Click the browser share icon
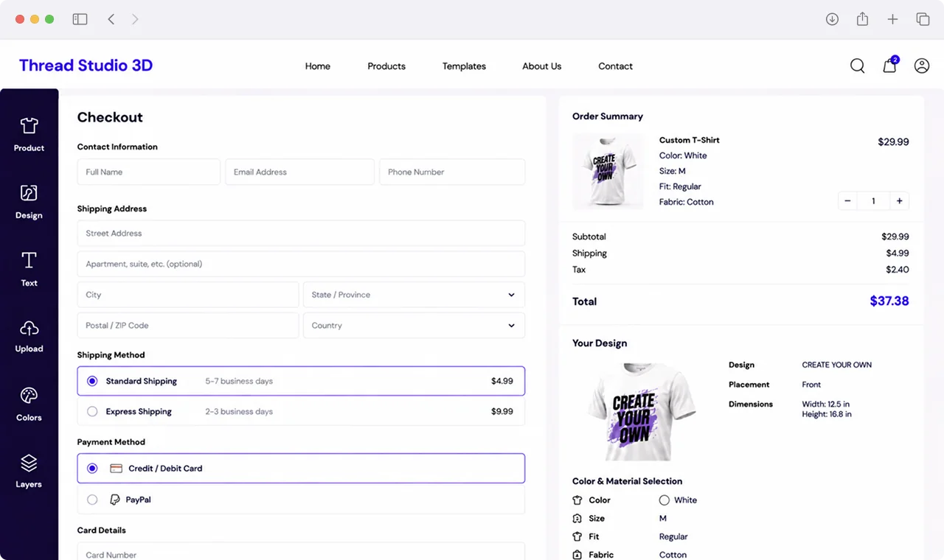 [862, 19]
